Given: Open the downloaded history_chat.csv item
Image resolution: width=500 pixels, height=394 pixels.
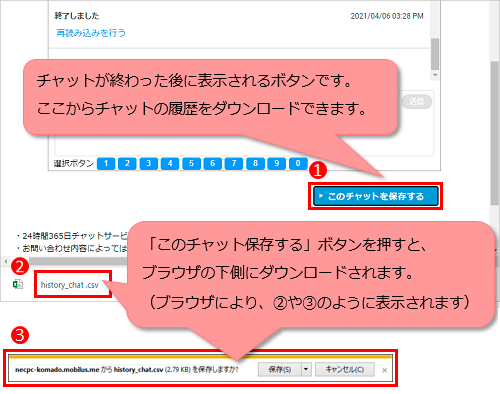Looking at the screenshot, I should (70, 285).
